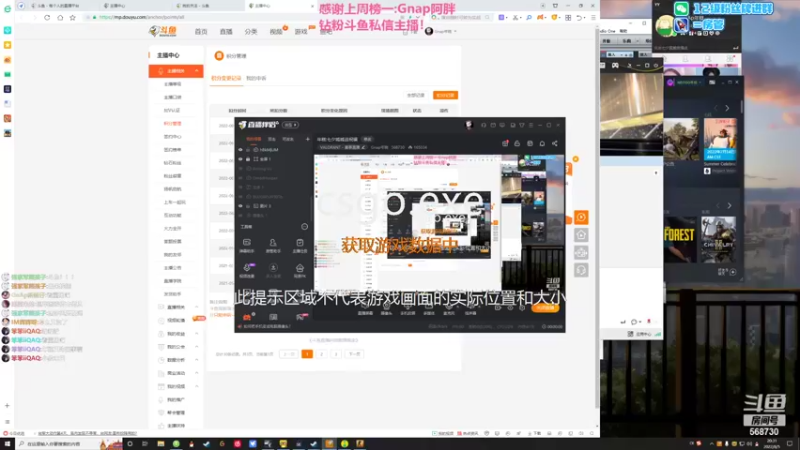Click the user avatar in Douyu header

tap(429, 31)
